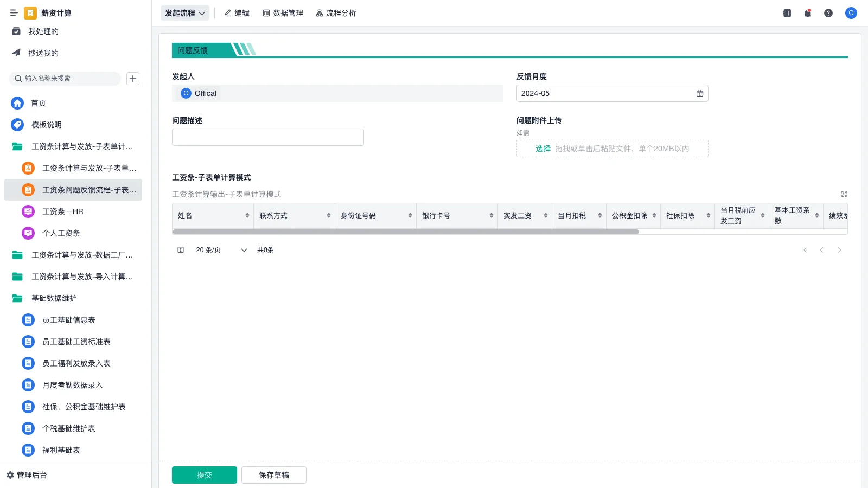Expand 工资条计算与发放-导入计算 folder
This screenshot has height=488, width=868.
(x=73, y=277)
